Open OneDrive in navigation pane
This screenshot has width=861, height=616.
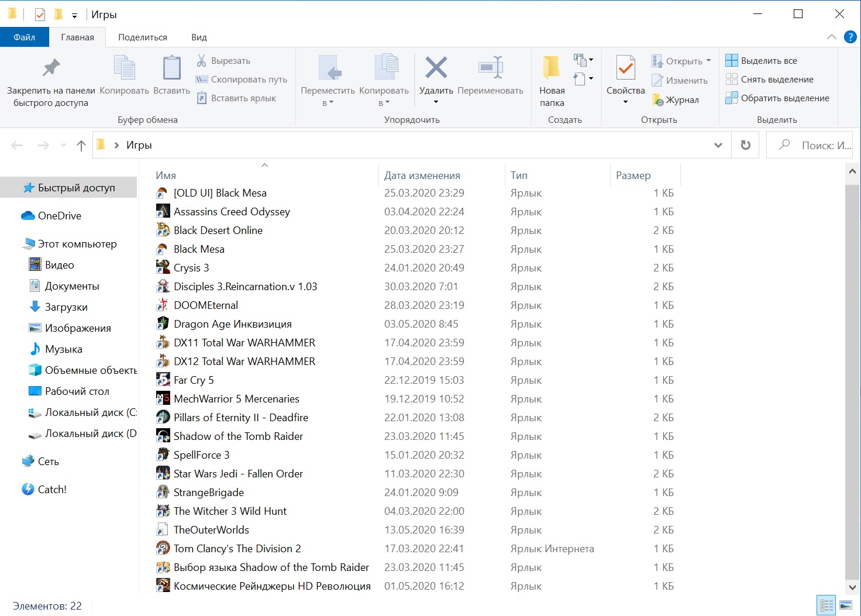(51, 216)
